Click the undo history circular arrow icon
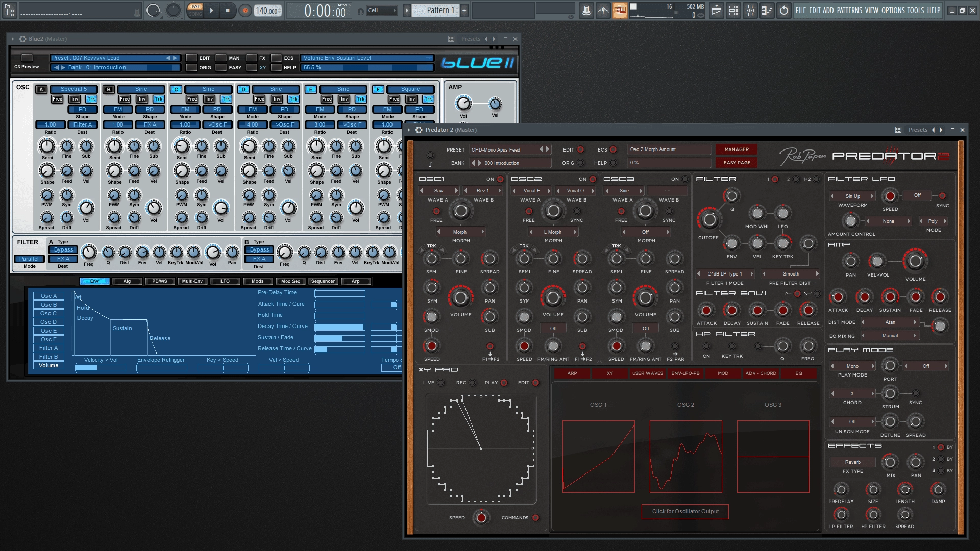Screen dimensions: 980x551 tap(784, 10)
